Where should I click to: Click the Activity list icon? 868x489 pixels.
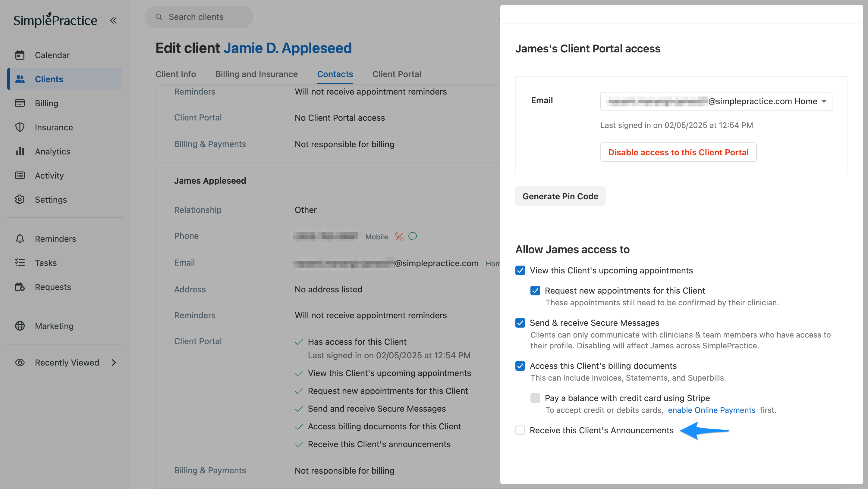[20, 175]
